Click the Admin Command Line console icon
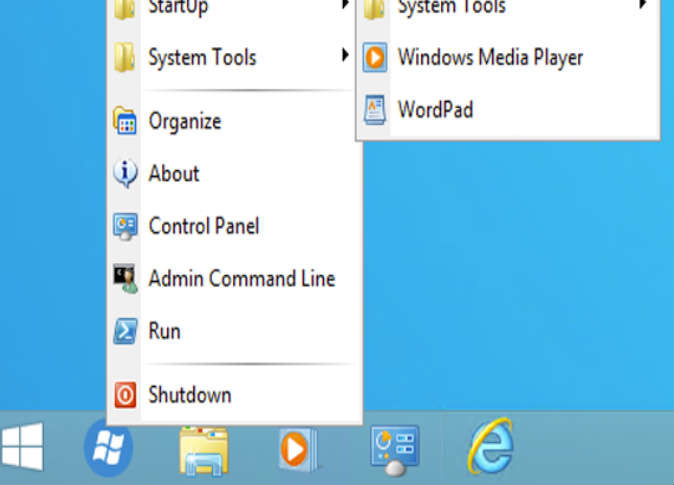This screenshot has height=485, width=674. [125, 279]
